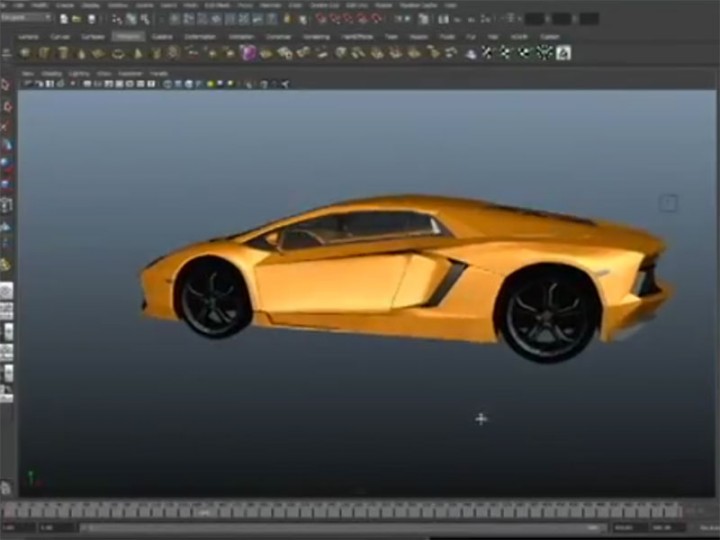
Task: Open the Edit Mesh menu
Action: [x=217, y=6]
